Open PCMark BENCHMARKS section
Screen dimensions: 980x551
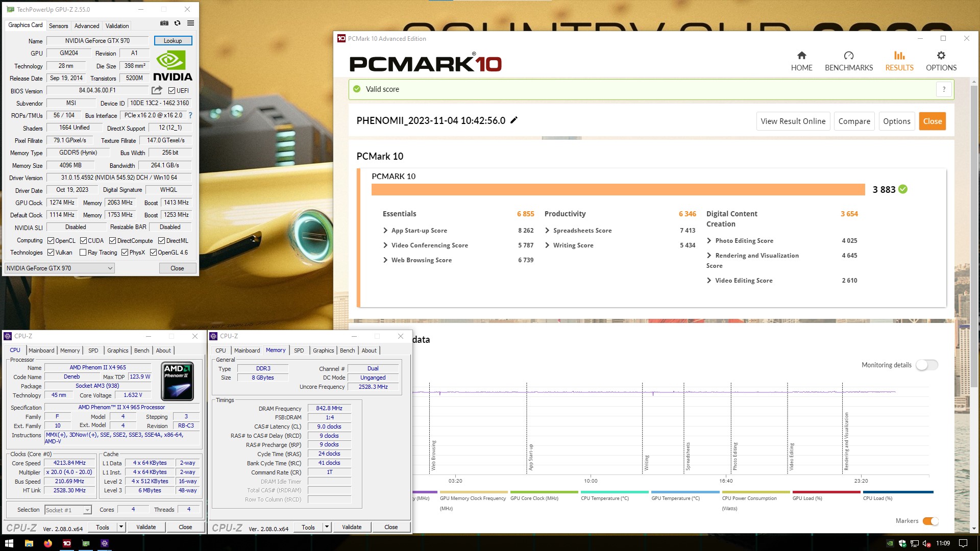point(849,61)
